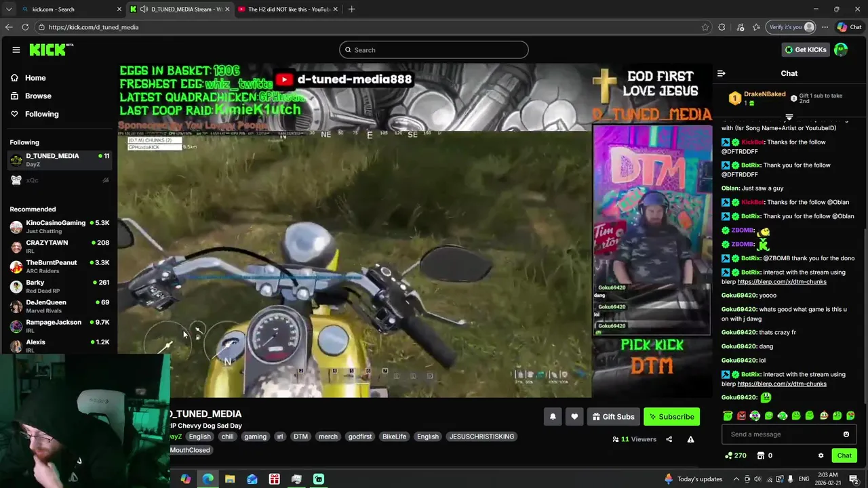
Task: Open KinoCasinoGaming recommended channel
Action: pos(60,226)
